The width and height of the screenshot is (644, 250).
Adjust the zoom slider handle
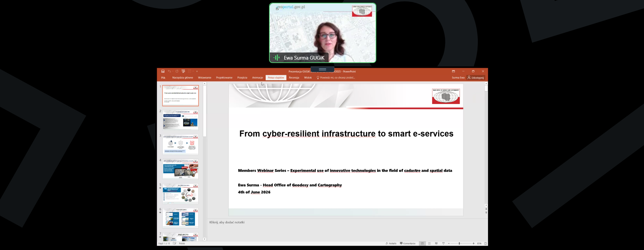tap(459, 244)
